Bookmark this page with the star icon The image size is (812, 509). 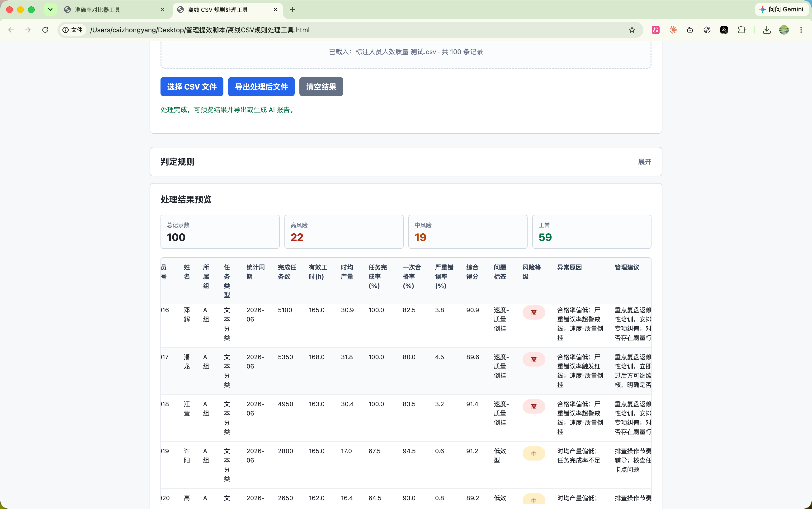pyautogui.click(x=632, y=30)
